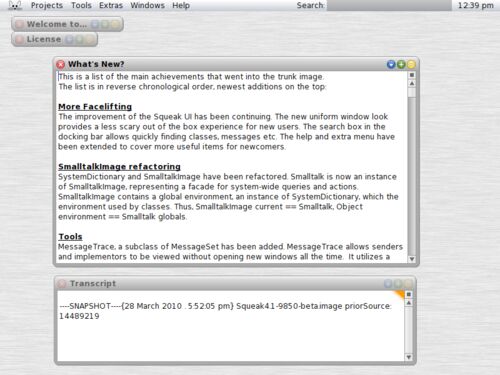Click the SmalltalkImage refactoring heading
The height and width of the screenshot is (375, 500).
click(119, 167)
